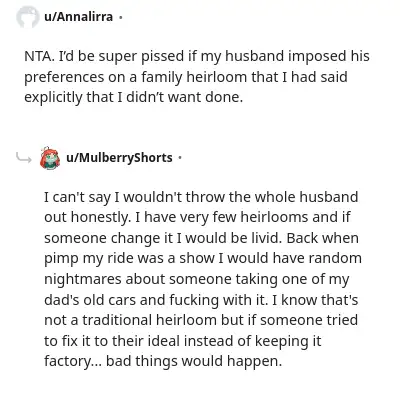
Task: Click the dot separator beside u/MulberryShorts
Action: click(180, 158)
